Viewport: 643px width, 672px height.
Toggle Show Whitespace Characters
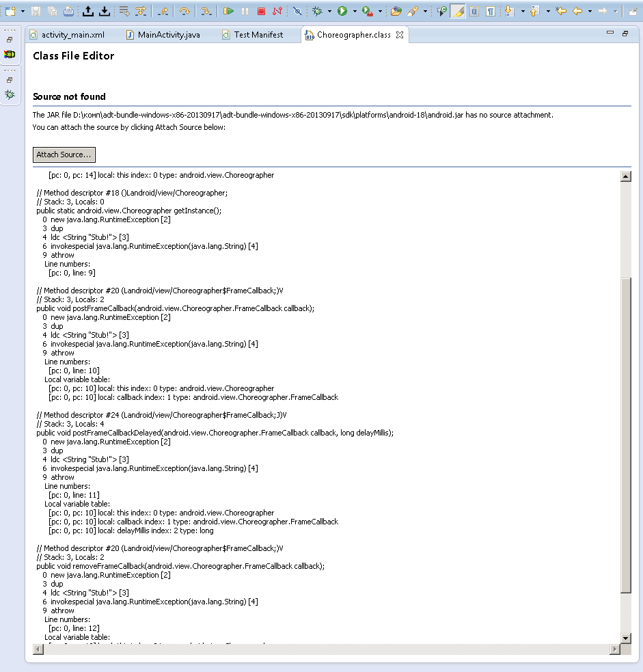[x=491, y=11]
